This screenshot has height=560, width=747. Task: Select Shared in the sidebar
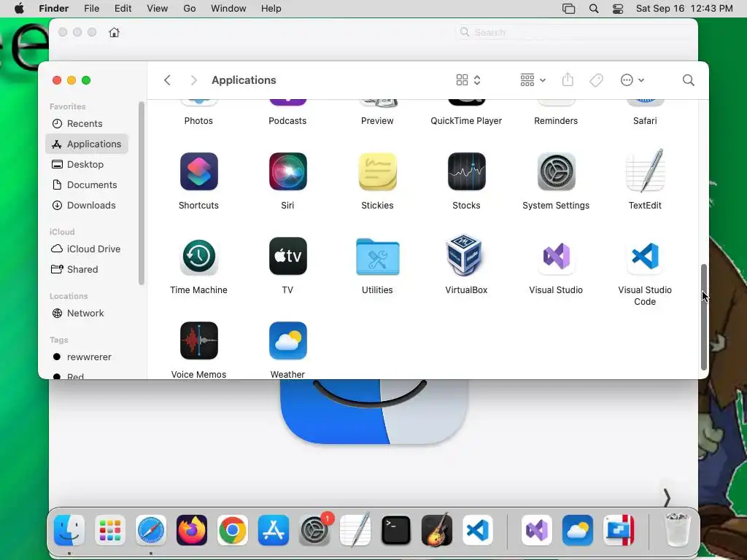87,270
